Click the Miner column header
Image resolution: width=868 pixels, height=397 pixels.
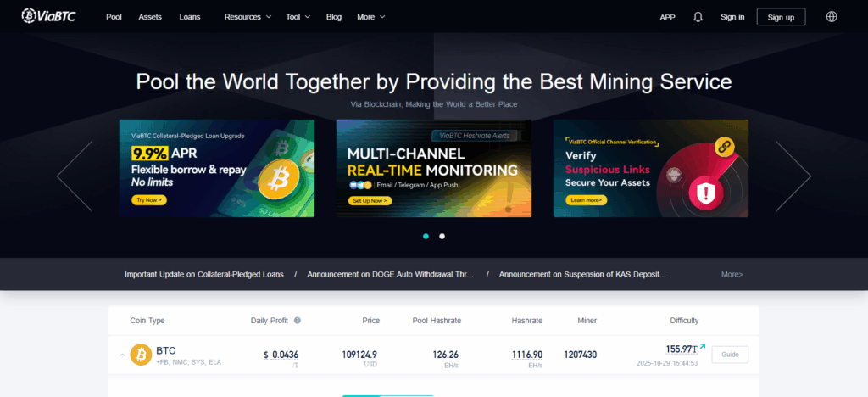coord(587,321)
